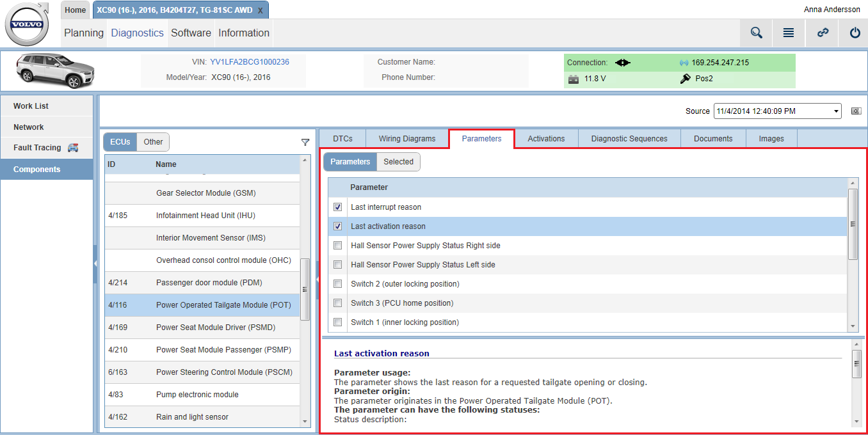Select Infotainment Head Unit (IHU) row

[202, 216]
